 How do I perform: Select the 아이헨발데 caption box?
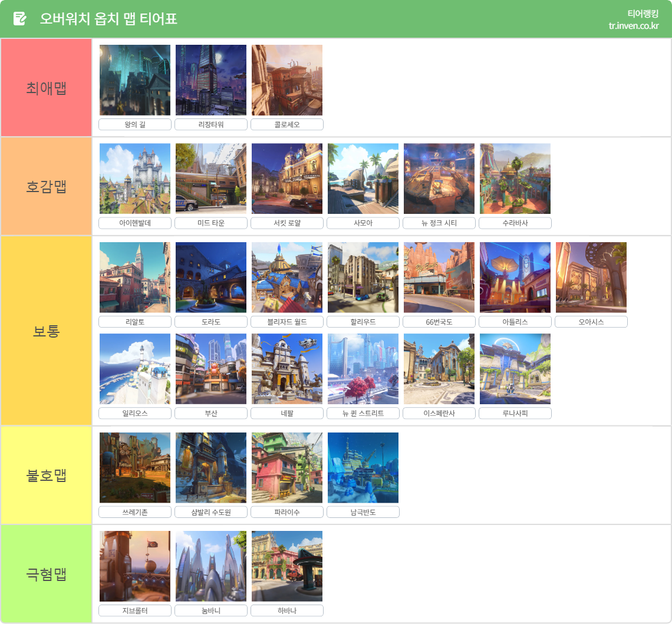pyautogui.click(x=135, y=223)
